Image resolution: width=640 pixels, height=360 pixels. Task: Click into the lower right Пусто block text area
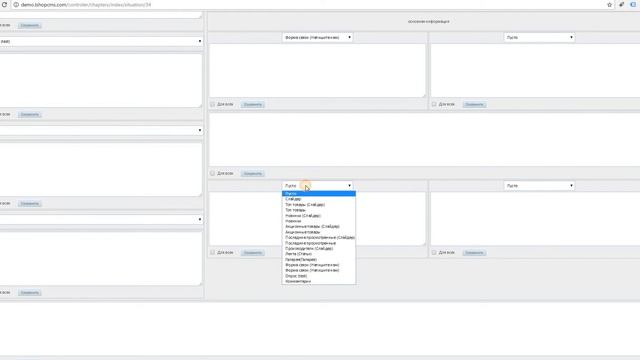coord(536,219)
